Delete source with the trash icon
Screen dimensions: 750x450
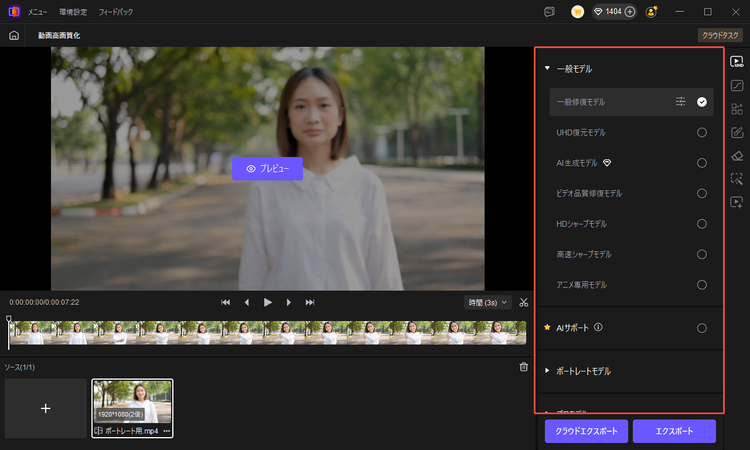(524, 367)
